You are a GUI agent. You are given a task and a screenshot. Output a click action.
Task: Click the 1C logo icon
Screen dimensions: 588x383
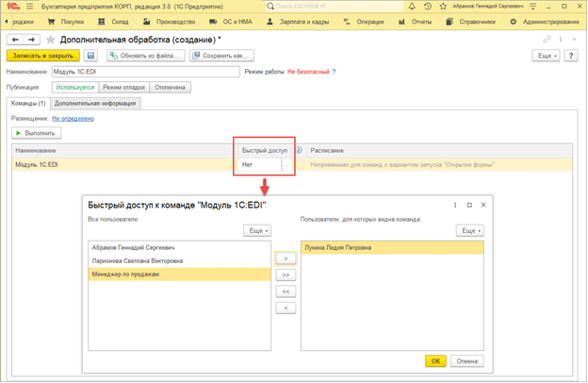point(13,7)
